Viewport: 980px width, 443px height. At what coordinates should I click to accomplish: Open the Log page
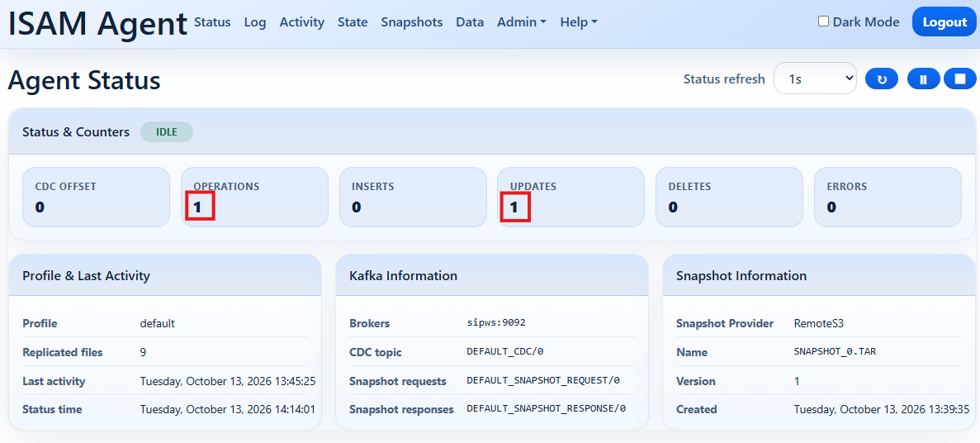click(255, 21)
